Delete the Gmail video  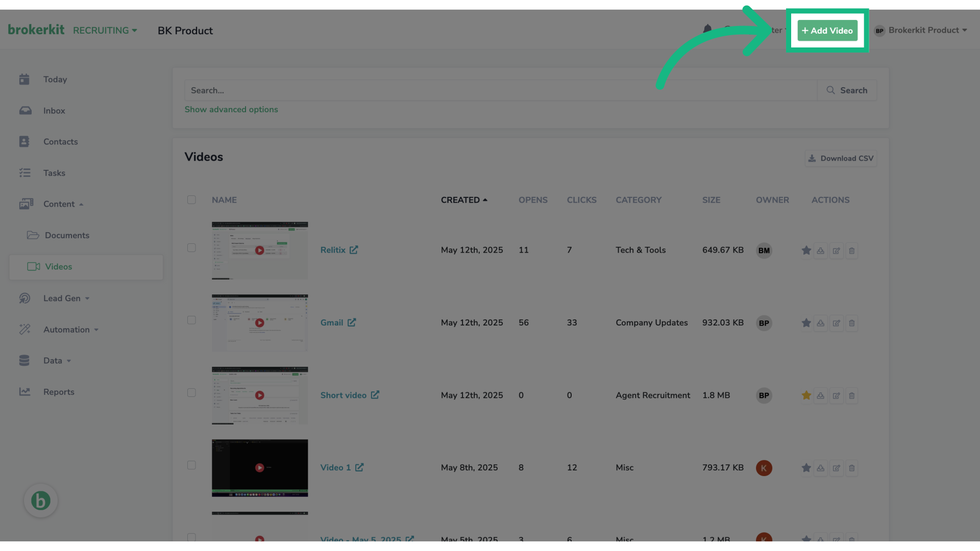pyautogui.click(x=851, y=323)
